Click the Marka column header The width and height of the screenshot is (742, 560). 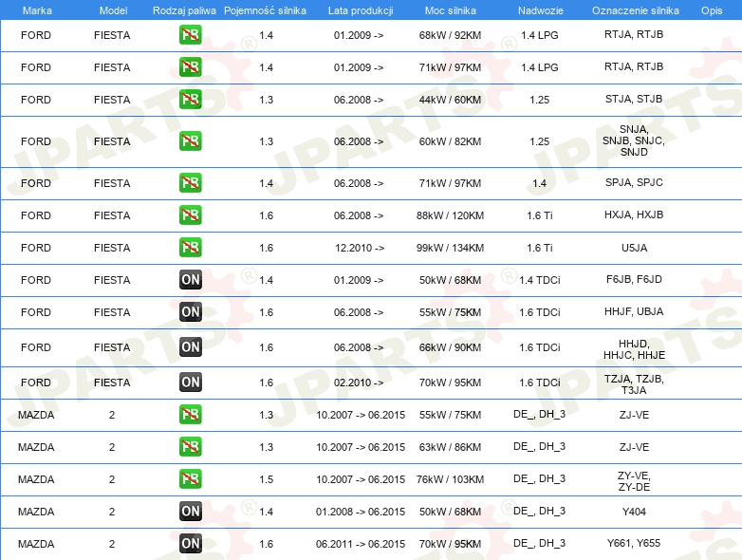click(x=37, y=10)
